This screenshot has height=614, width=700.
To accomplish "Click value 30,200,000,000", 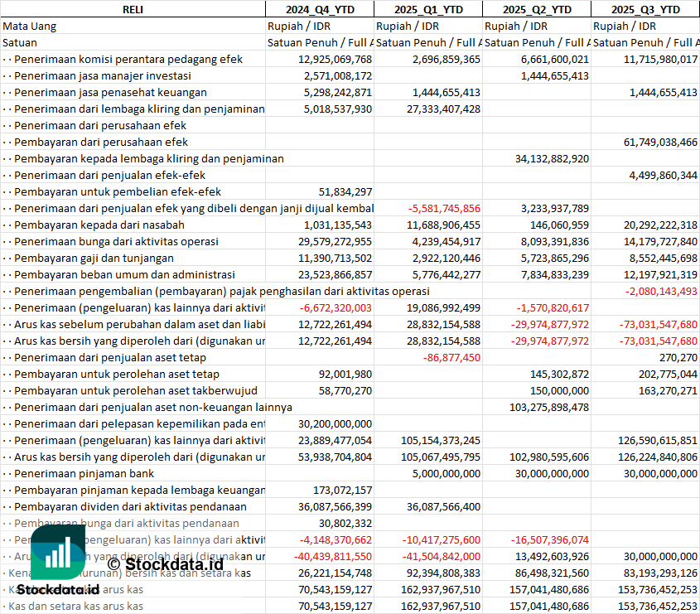I will pos(335,423).
